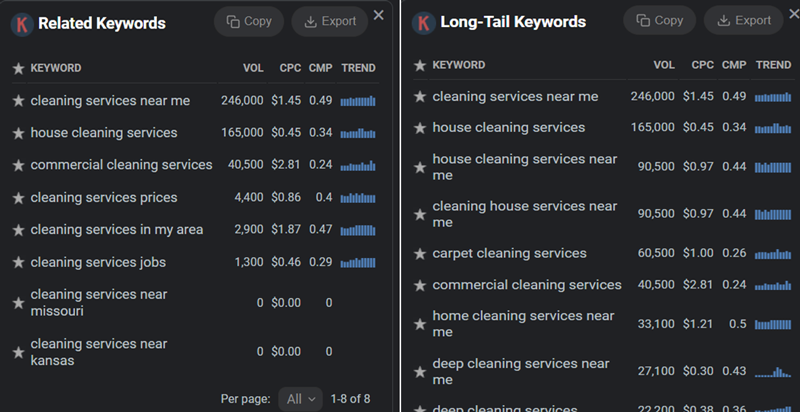Click the star icon in Long-Tail Keywords header row
Viewport: 800px width, 412px height.
(x=420, y=66)
